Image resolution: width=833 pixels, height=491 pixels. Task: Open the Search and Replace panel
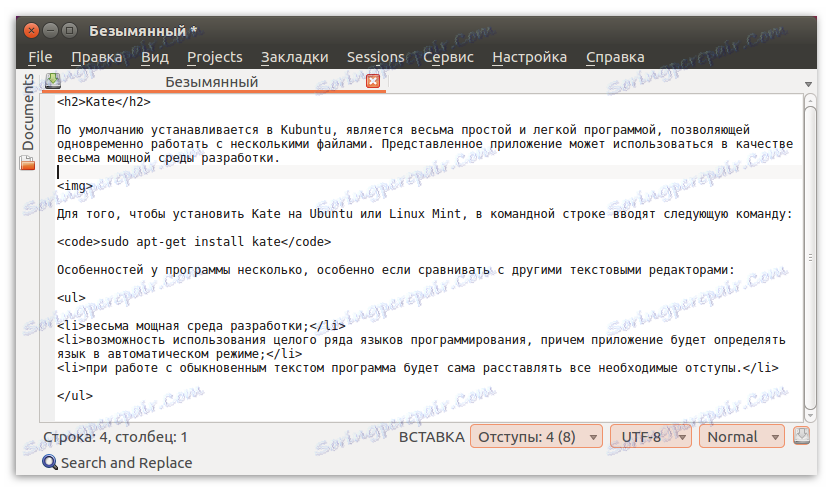click(x=117, y=463)
